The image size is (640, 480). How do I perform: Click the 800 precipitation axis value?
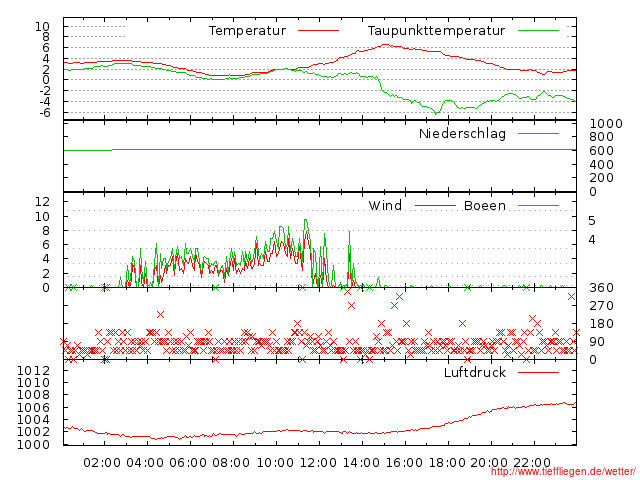[602, 137]
